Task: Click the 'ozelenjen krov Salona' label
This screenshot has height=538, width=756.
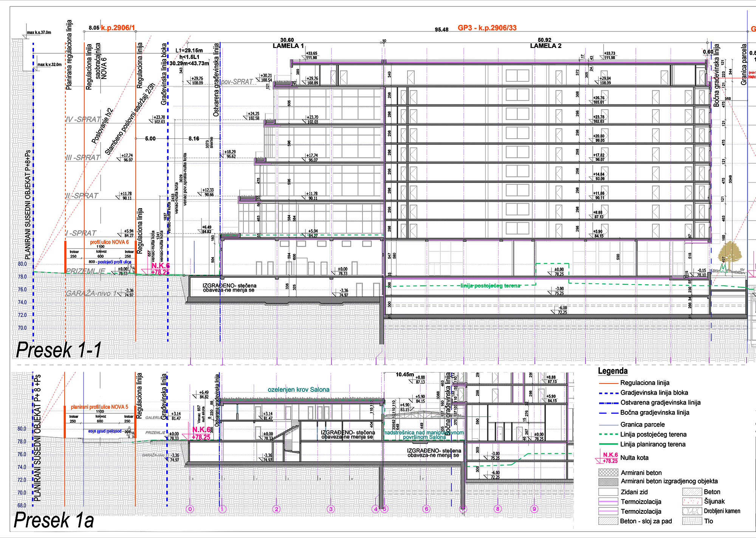Action: tap(298, 390)
